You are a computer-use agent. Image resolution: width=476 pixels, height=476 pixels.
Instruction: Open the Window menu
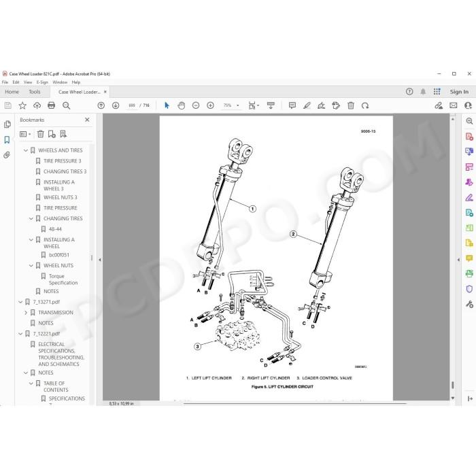click(x=60, y=82)
